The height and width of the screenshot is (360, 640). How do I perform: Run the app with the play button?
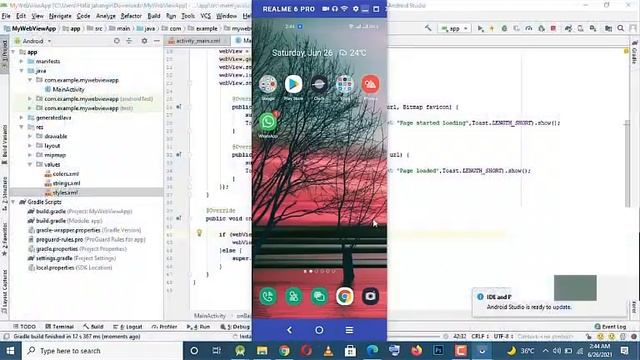click(x=480, y=29)
